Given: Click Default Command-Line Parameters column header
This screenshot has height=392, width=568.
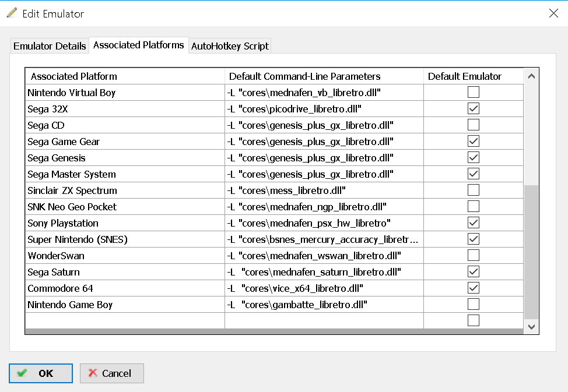Looking at the screenshot, I should pyautogui.click(x=324, y=76).
